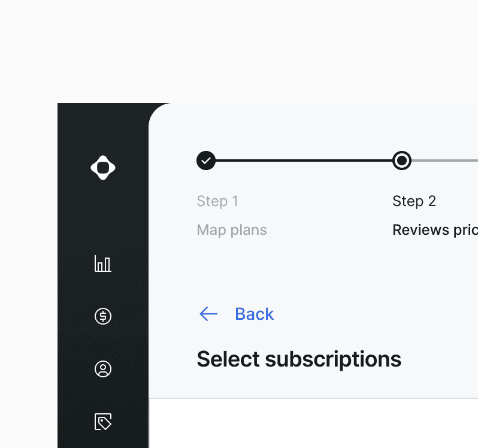
Task: Click the Back link text
Action: (254, 314)
